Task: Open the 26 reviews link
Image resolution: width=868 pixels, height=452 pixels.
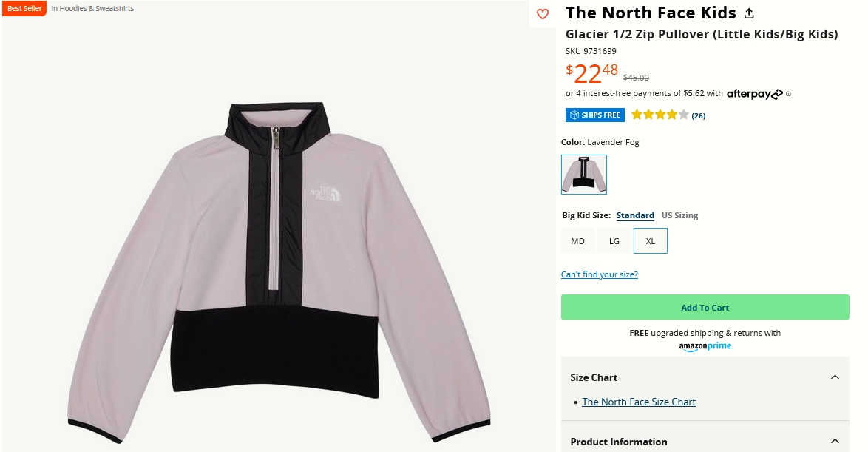Action: [699, 116]
